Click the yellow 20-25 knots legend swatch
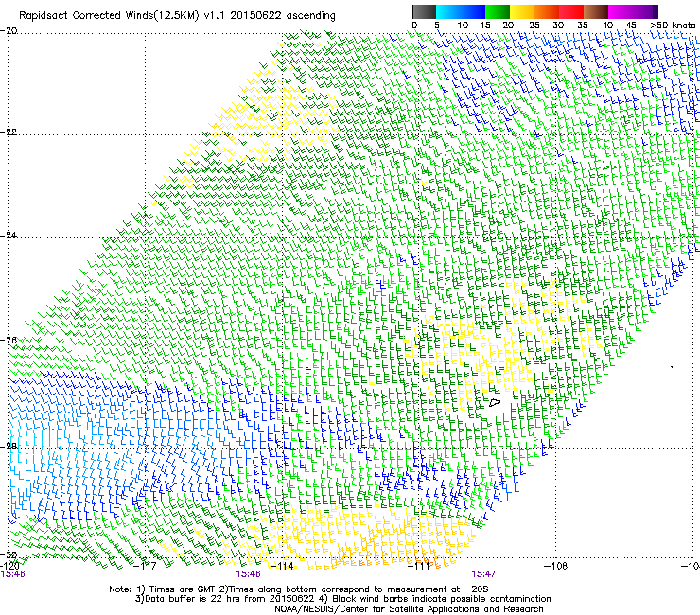Image resolution: width=700 pixels, height=615 pixels. click(x=522, y=11)
